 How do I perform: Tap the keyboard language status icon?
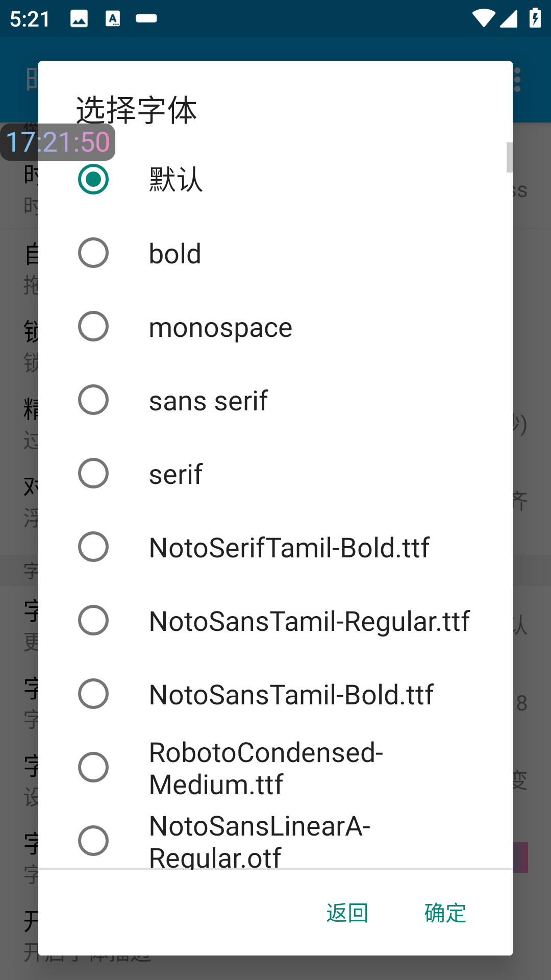[113, 19]
